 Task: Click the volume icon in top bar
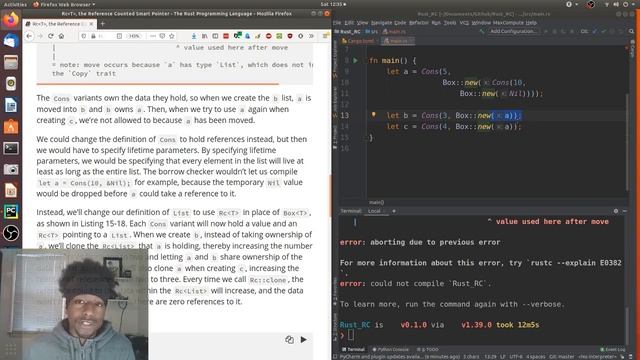616,4
